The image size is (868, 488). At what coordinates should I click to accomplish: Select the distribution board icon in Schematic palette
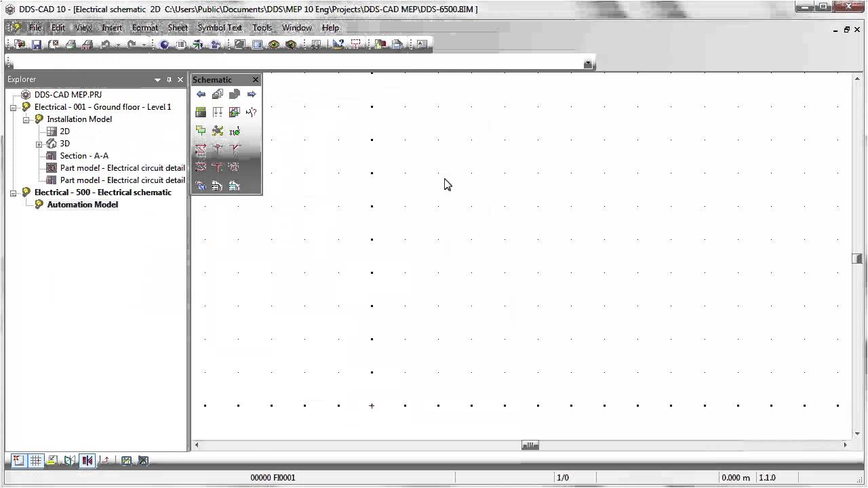(201, 112)
